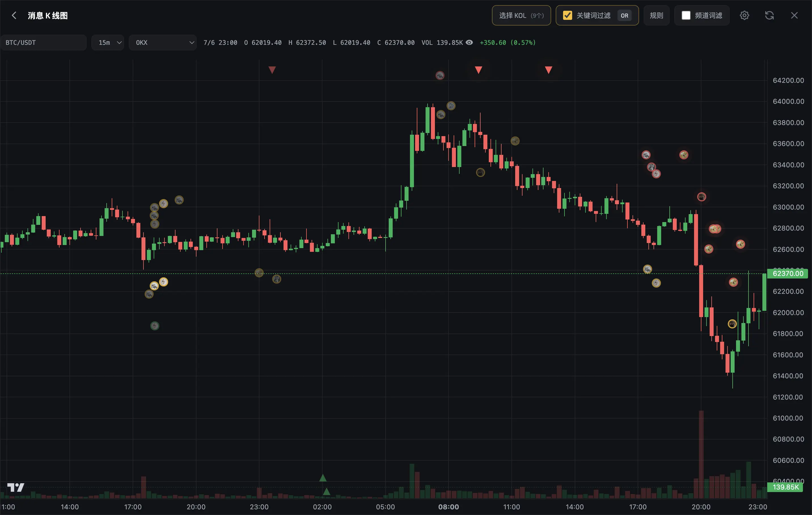Click the dim red triangle marker near 23:00
This screenshot has width=812, height=515.
[x=272, y=70]
